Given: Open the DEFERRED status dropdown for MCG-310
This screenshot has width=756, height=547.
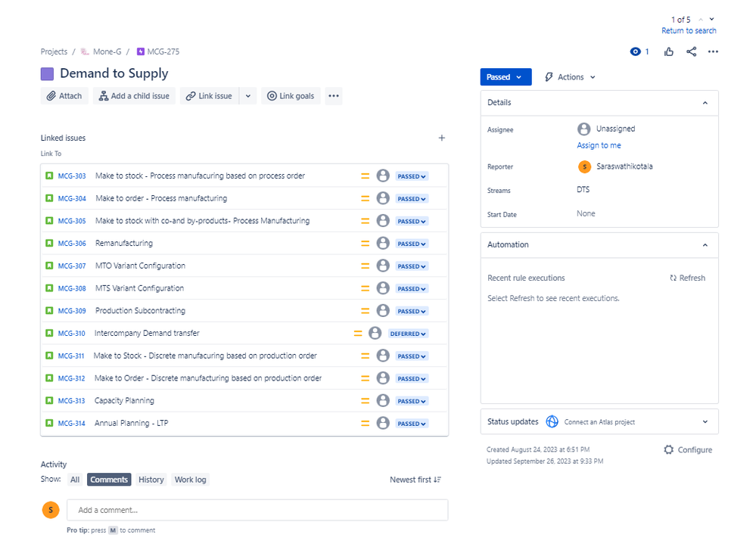Looking at the screenshot, I should pyautogui.click(x=408, y=334).
